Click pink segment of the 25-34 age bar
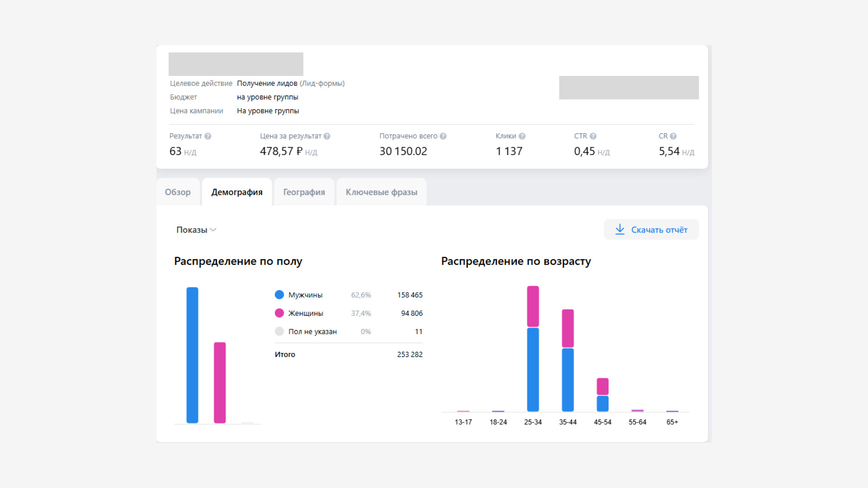 click(533, 306)
